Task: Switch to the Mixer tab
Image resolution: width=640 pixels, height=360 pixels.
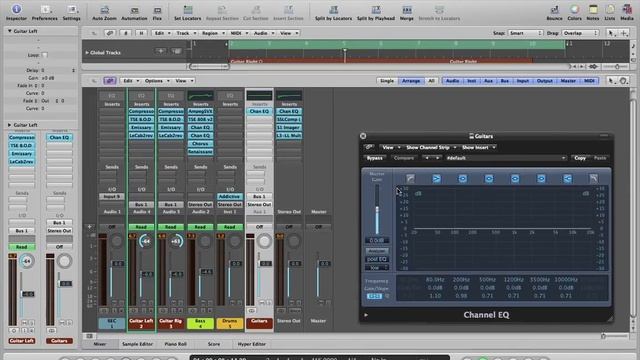Action: pos(100,344)
